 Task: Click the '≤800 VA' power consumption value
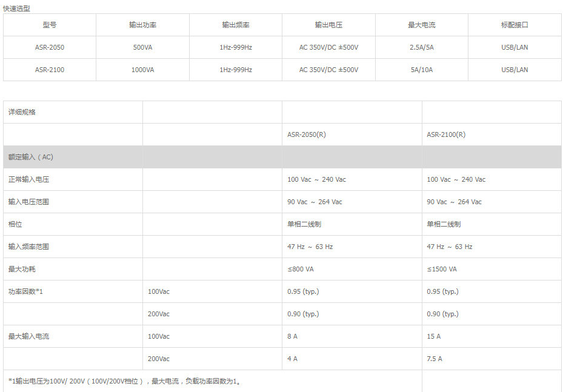301,269
